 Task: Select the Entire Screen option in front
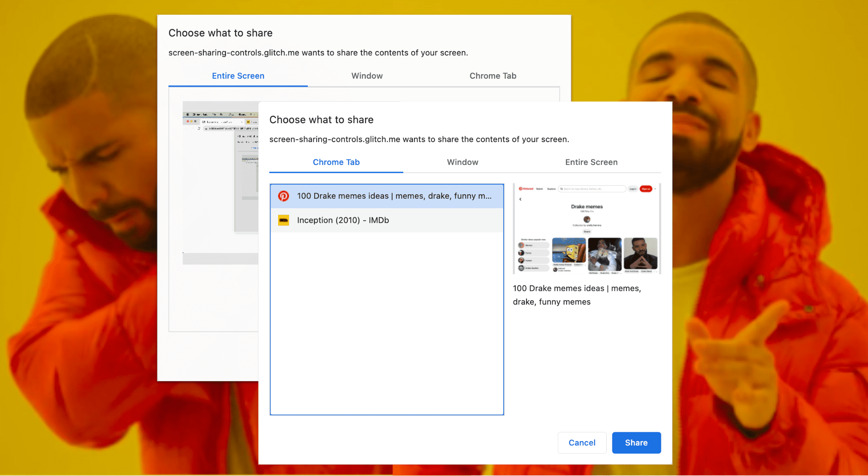point(590,163)
